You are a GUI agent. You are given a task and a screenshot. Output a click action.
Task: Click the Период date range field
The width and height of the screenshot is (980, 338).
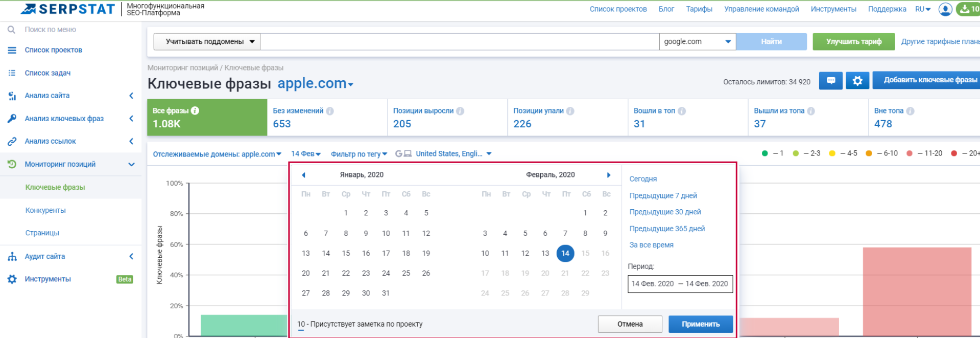[x=680, y=284]
